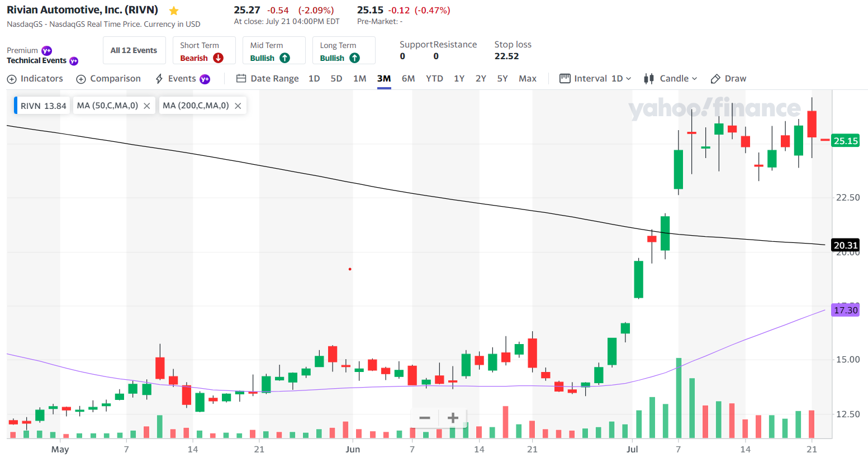Click the purple 17.30 MA value tag

pos(846,310)
